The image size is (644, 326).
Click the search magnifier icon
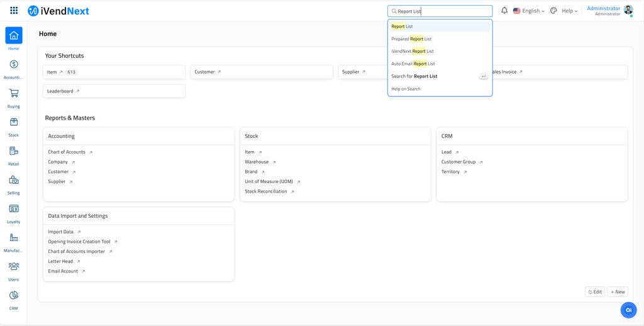394,11
